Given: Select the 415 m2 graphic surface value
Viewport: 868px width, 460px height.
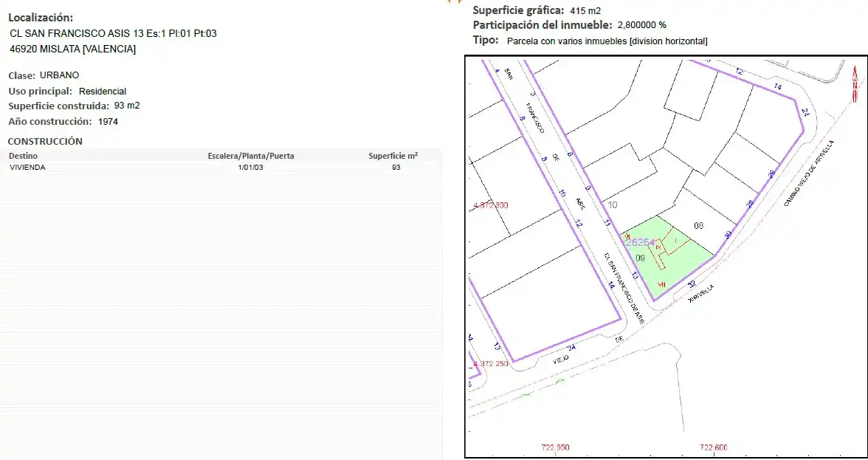Looking at the screenshot, I should pos(585,10).
